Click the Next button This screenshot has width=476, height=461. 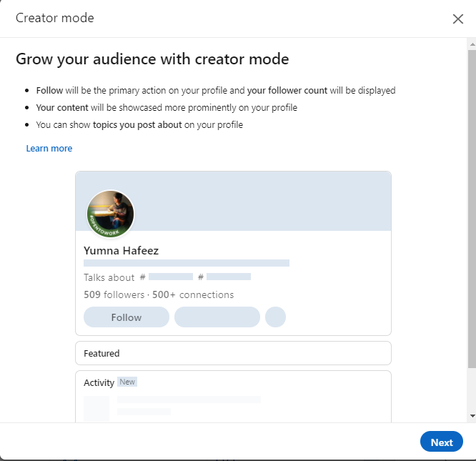[442, 442]
